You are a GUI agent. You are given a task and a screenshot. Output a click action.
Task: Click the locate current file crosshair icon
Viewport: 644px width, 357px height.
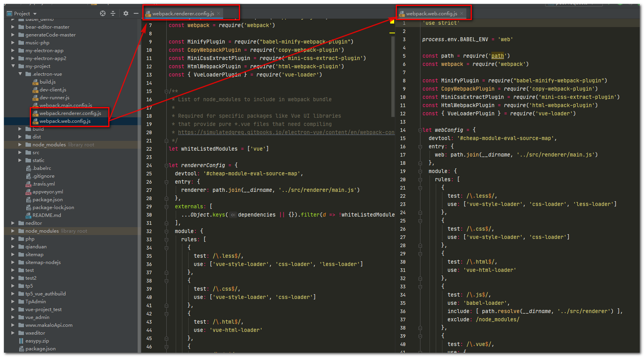point(103,13)
